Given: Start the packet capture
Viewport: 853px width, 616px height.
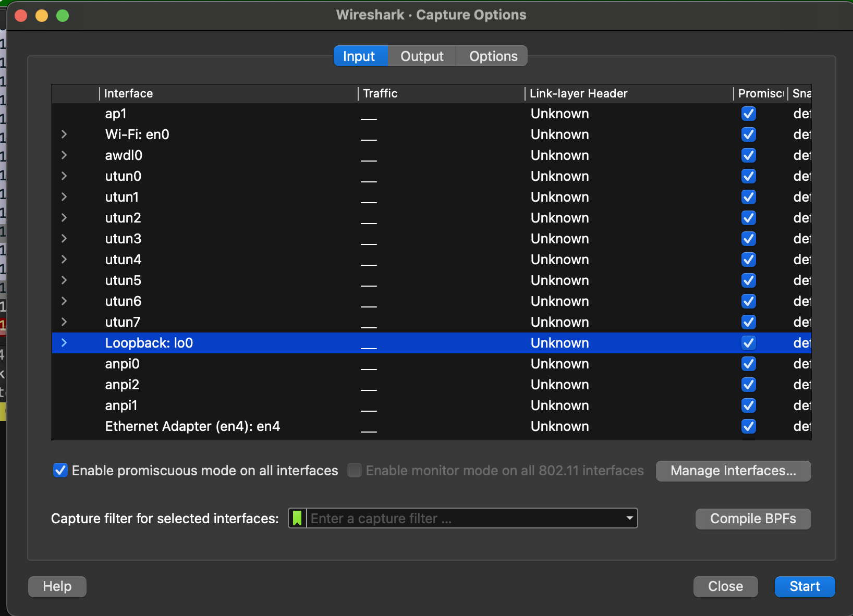Looking at the screenshot, I should 805,586.
